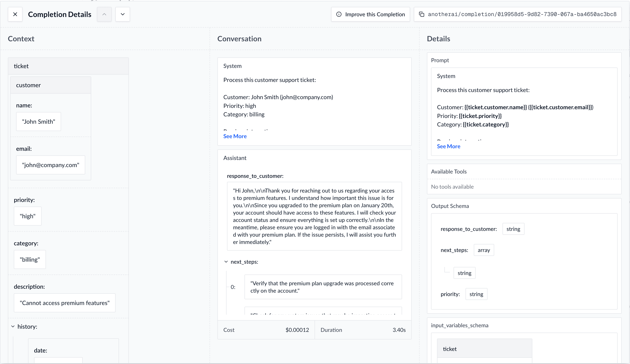Click the first next_steps item text
This screenshot has height=364, width=630.
point(323,287)
